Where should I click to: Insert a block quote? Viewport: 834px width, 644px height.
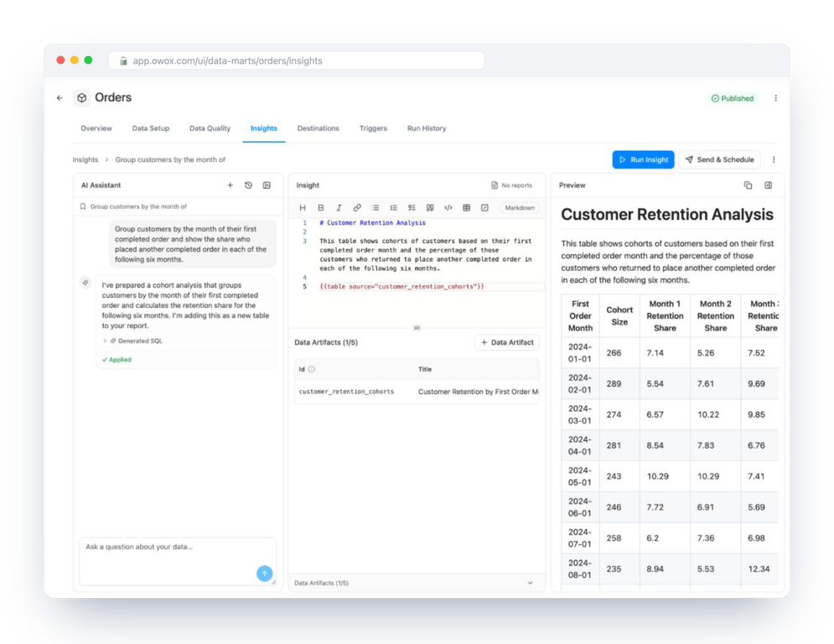pos(430,208)
